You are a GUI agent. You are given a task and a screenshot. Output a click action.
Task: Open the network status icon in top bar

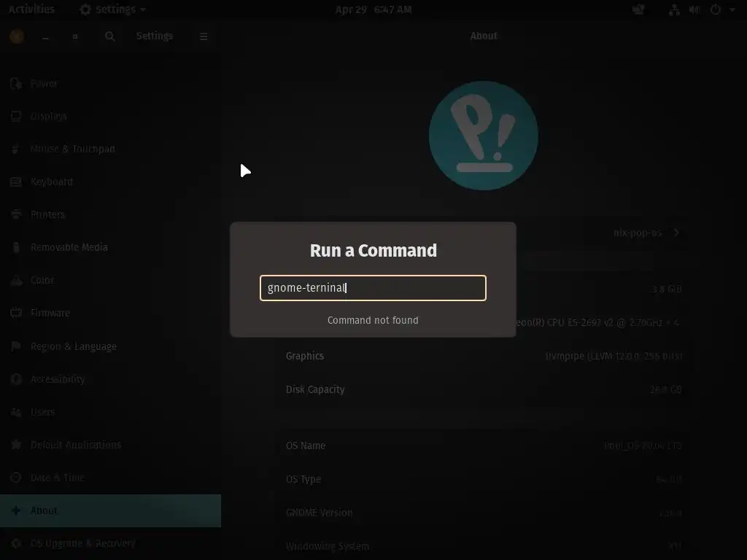pos(674,9)
